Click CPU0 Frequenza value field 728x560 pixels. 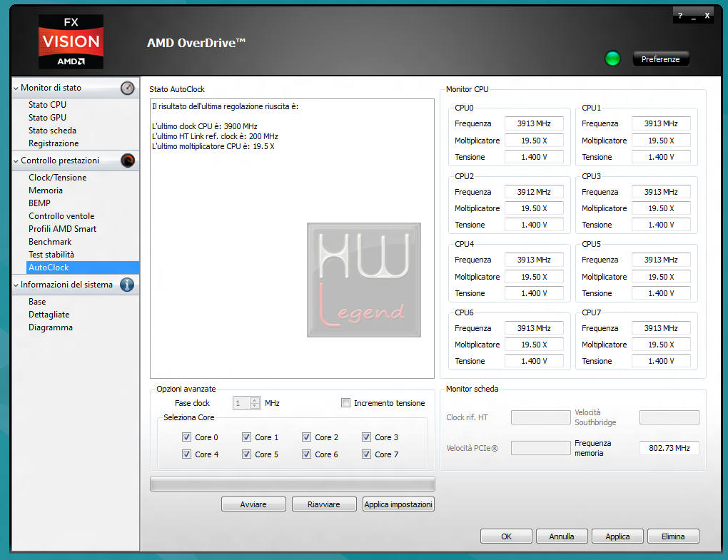(534, 123)
